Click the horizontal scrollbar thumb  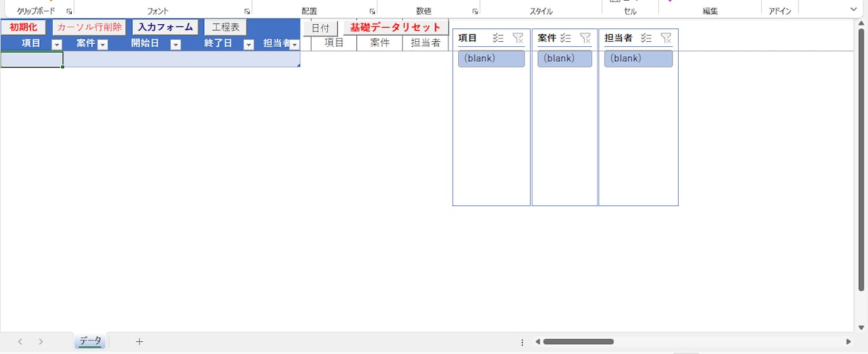point(578,342)
